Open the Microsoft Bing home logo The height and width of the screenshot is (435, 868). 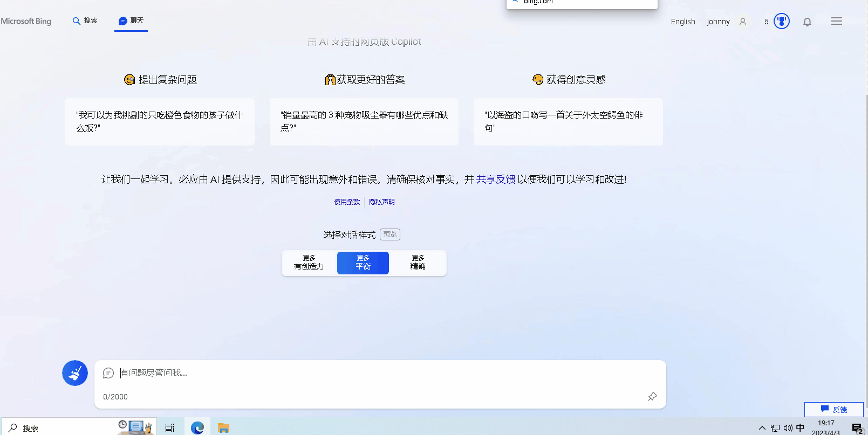(x=26, y=22)
